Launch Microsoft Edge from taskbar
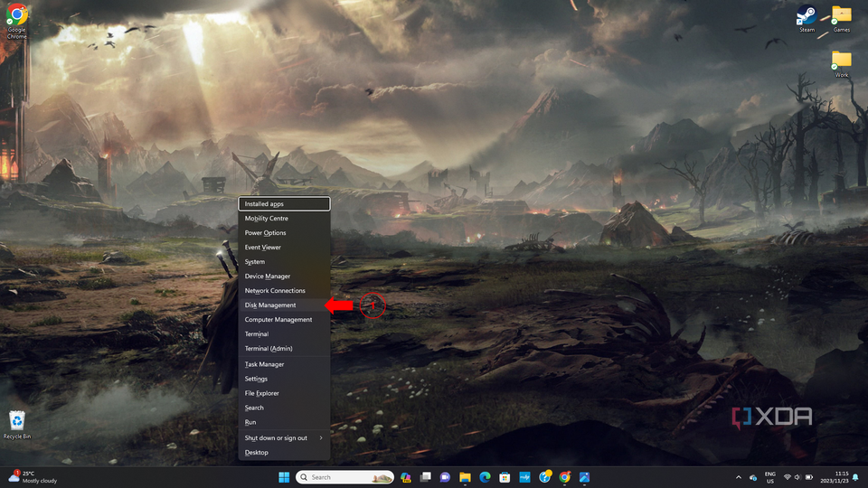This screenshot has height=488, width=868. (485, 477)
